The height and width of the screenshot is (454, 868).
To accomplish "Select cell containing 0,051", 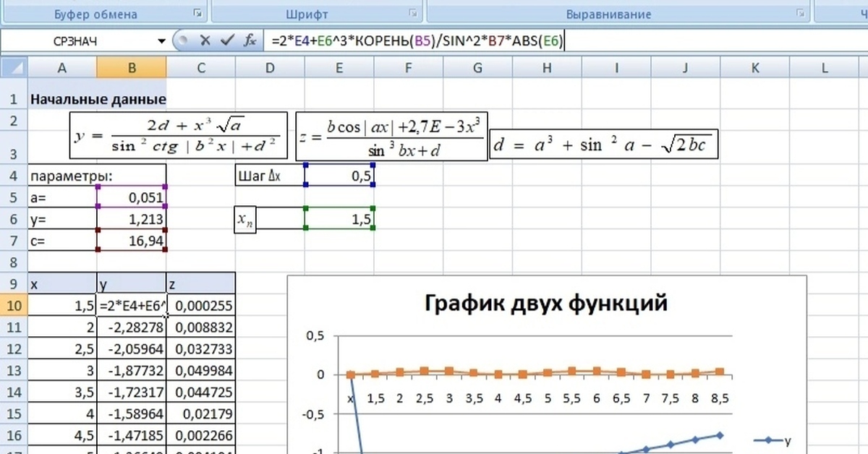I will coord(131,197).
